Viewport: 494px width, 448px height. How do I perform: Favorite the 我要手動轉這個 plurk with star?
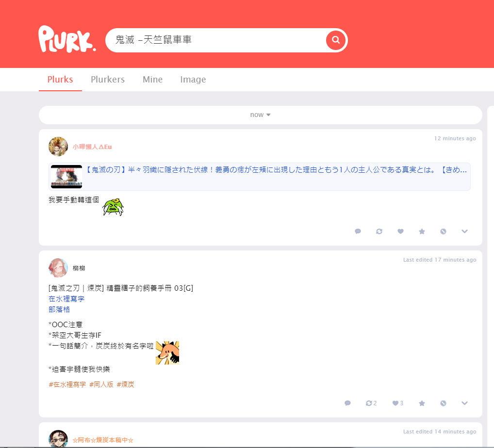[x=422, y=231]
